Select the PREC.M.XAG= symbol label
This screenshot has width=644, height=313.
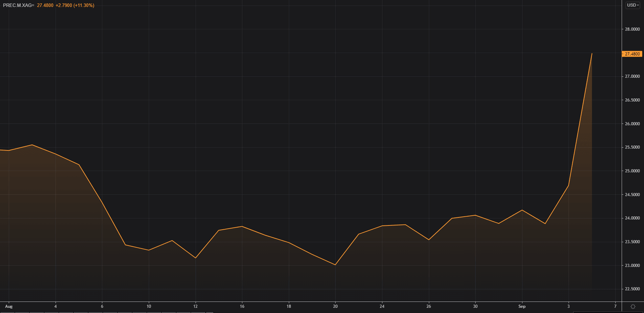pyautogui.click(x=18, y=5)
